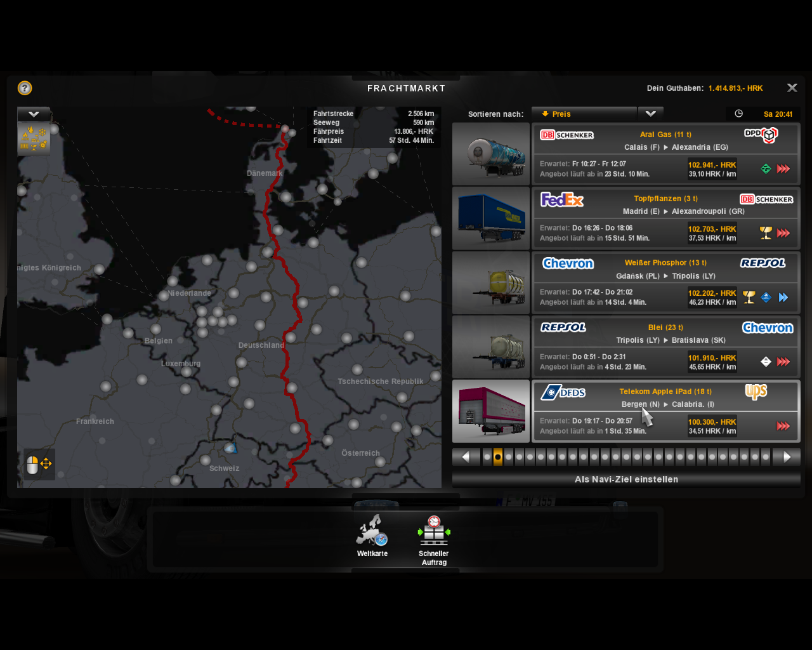Click the 102.202,- HRK price

712,293
